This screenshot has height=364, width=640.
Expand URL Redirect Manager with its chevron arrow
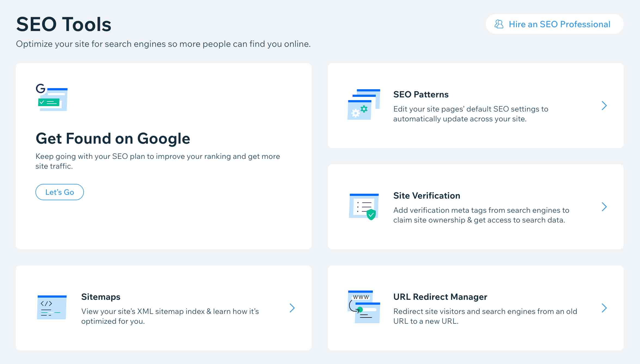(x=604, y=308)
